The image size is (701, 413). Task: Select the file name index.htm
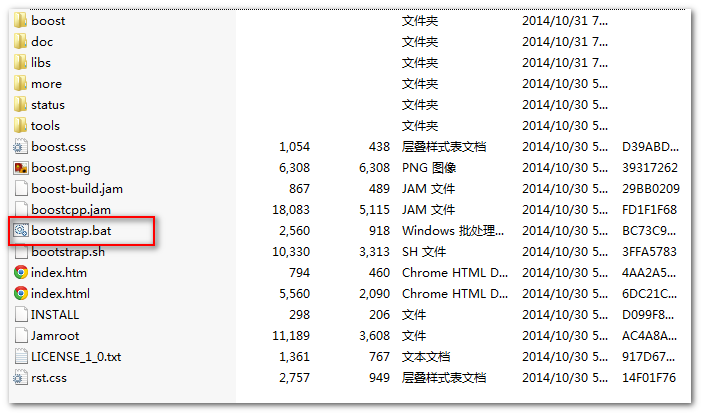(59, 273)
